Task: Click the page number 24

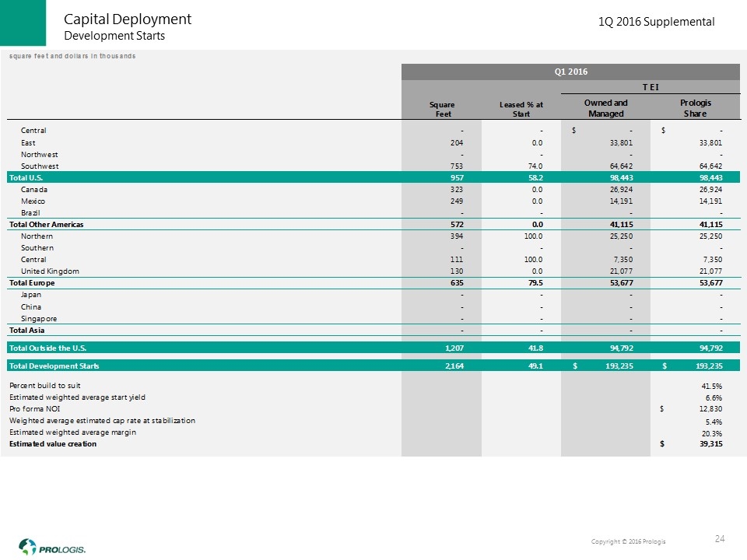Action: [x=720, y=538]
